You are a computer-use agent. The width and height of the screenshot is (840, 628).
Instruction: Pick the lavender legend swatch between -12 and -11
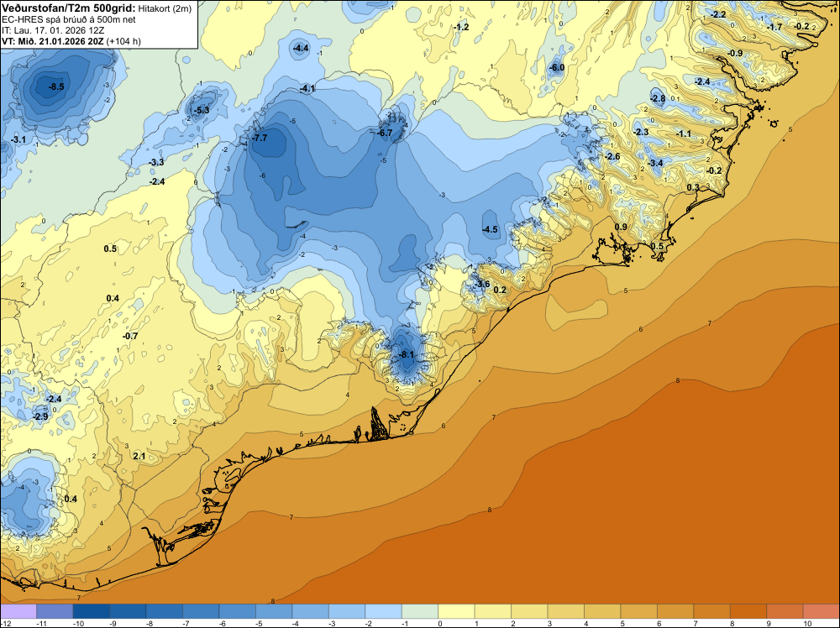[18, 611]
